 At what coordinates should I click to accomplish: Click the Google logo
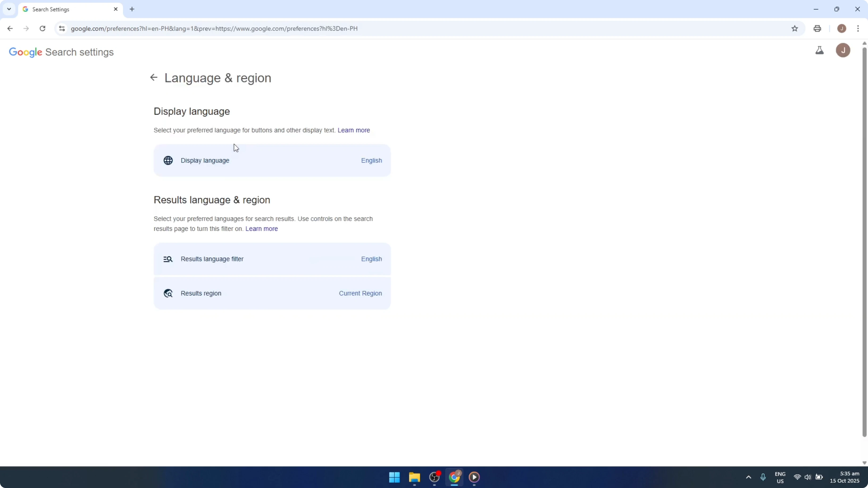(25, 52)
